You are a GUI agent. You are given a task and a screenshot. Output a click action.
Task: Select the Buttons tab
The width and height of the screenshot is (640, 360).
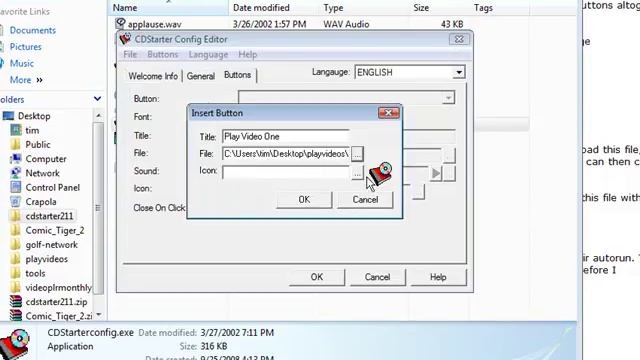(238, 75)
